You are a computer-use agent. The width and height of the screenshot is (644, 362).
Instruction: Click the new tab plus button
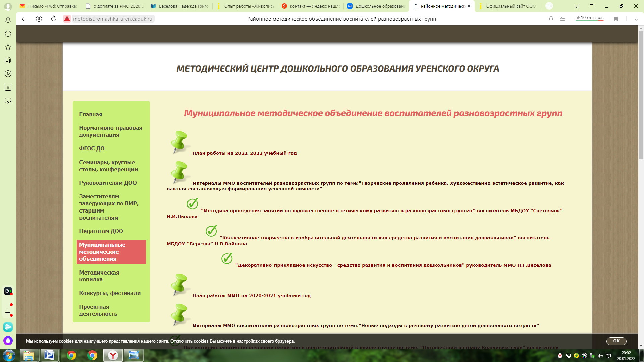click(x=549, y=6)
